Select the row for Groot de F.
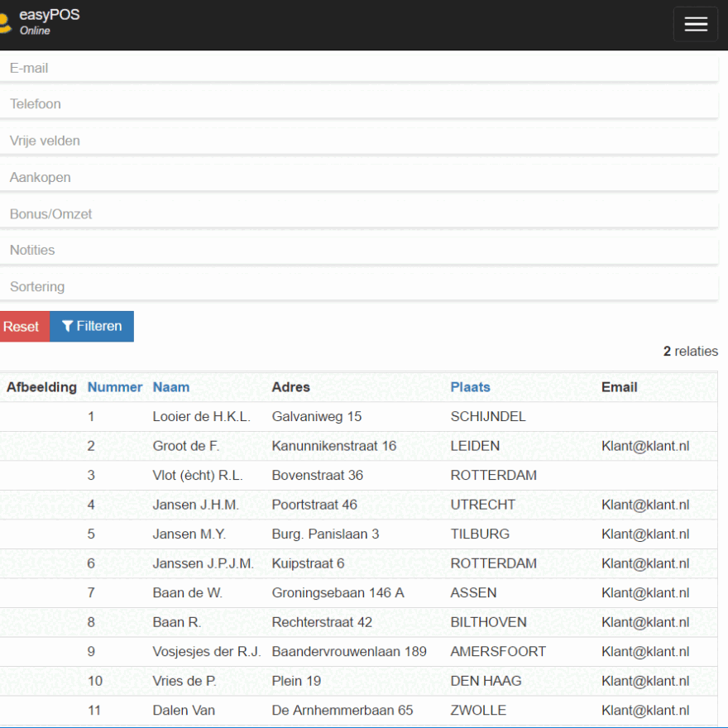 tap(358, 446)
